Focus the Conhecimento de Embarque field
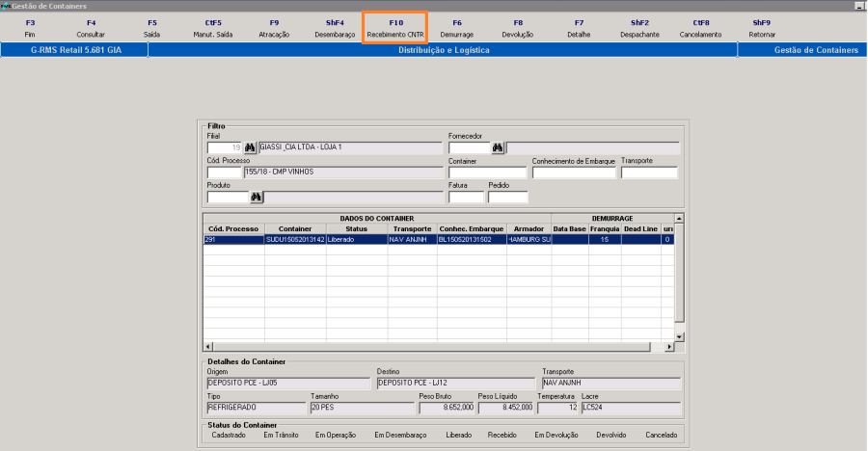This screenshot has height=451, width=868. 574,172
